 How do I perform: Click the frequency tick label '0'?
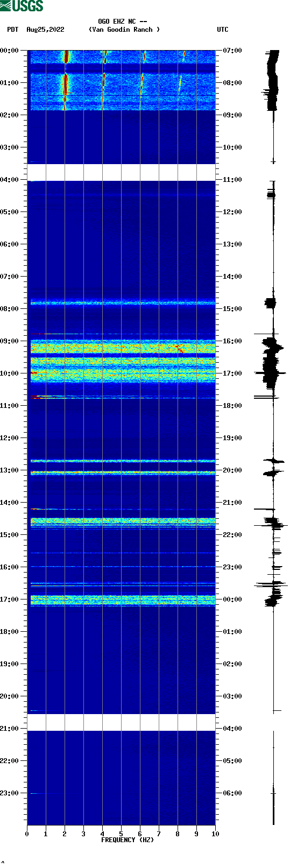(x=27, y=834)
